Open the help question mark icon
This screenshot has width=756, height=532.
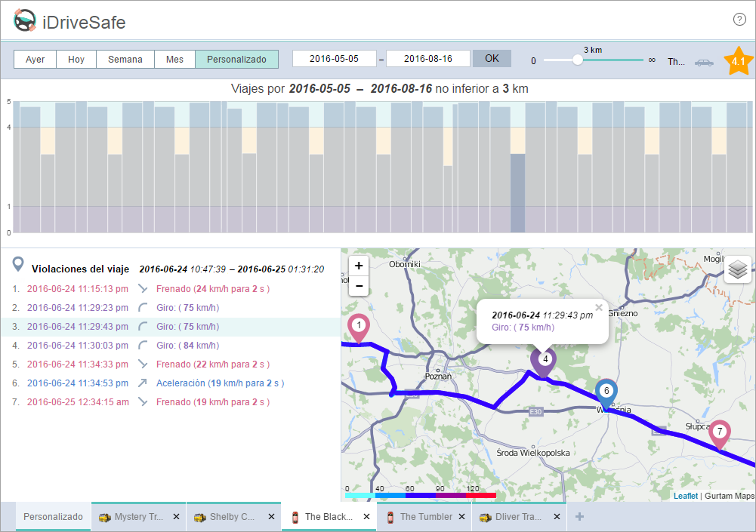coord(739,20)
